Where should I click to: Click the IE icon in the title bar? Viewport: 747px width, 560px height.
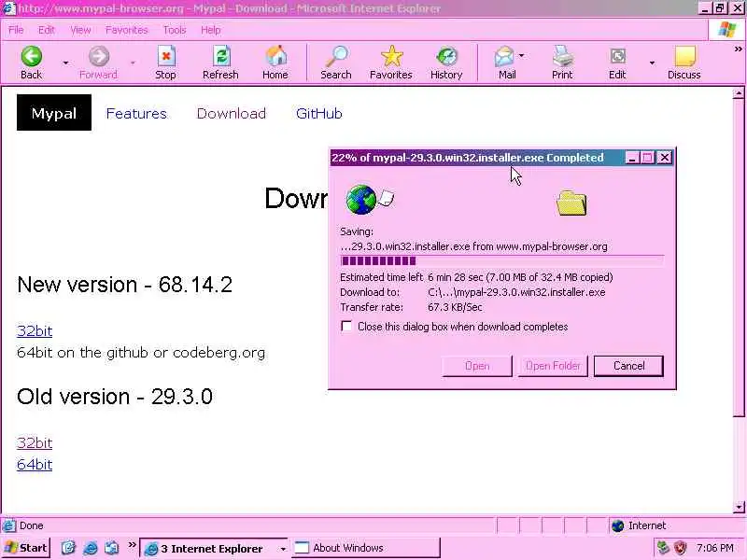[x=8, y=8]
